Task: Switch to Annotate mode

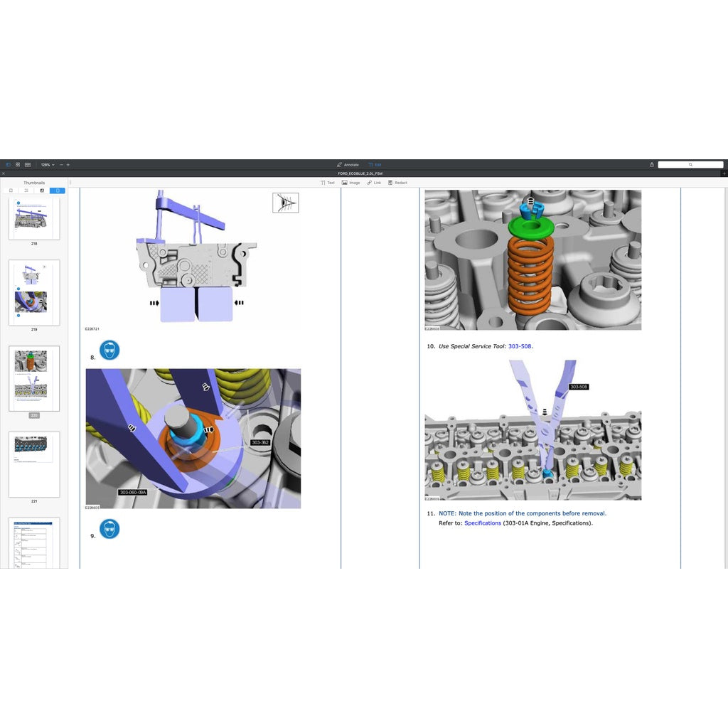Action: point(348,164)
